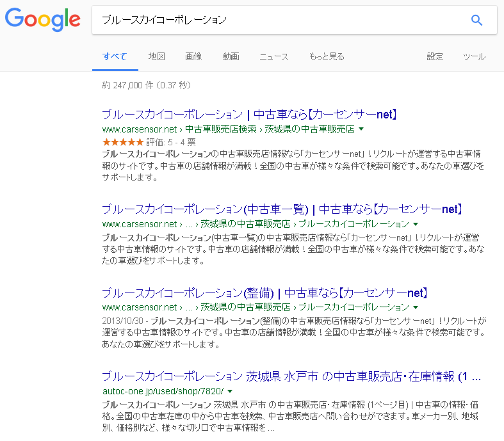Select the すべて tab
This screenshot has width=504, height=441.
[x=115, y=56]
